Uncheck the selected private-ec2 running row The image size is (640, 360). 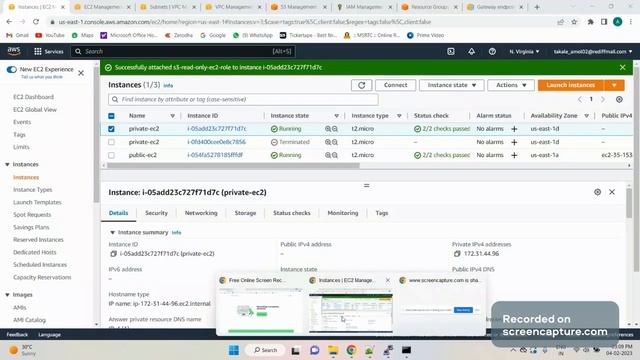click(x=111, y=129)
